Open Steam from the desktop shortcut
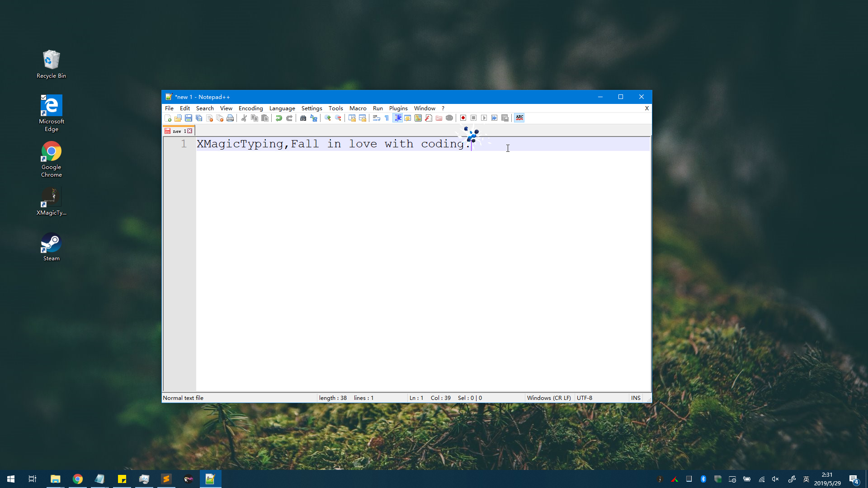Image resolution: width=868 pixels, height=488 pixels. click(51, 242)
